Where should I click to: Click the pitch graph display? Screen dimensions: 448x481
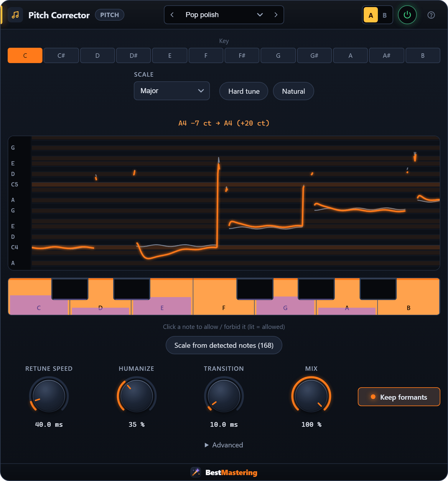pos(224,203)
